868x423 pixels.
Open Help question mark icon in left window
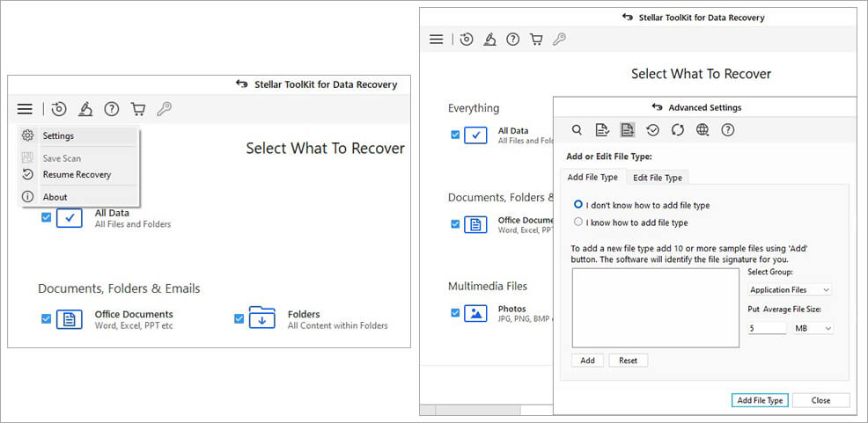click(112, 109)
